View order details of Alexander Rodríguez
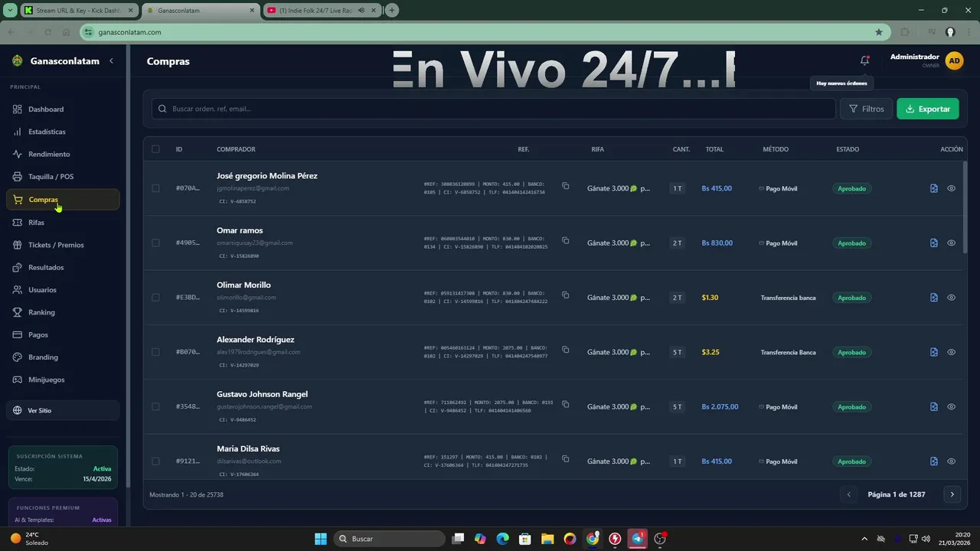The height and width of the screenshot is (551, 980). click(951, 352)
